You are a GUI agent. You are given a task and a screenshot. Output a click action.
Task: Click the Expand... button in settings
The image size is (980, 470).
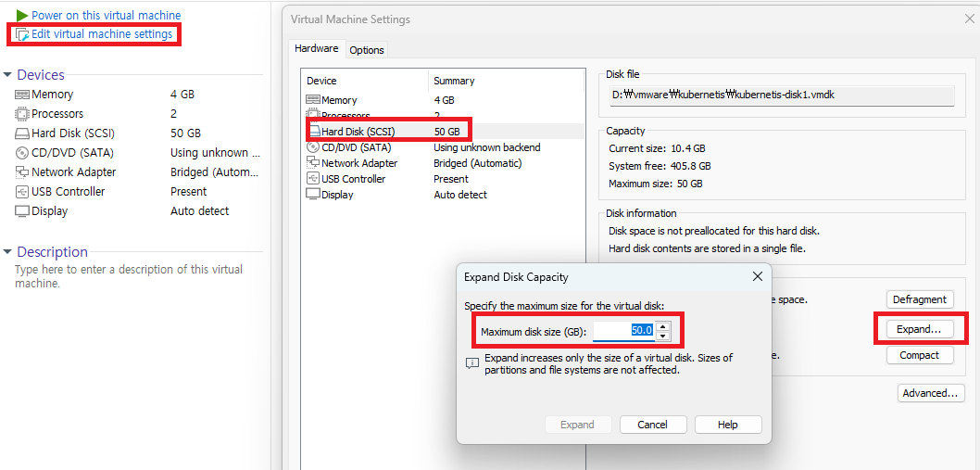pos(920,328)
